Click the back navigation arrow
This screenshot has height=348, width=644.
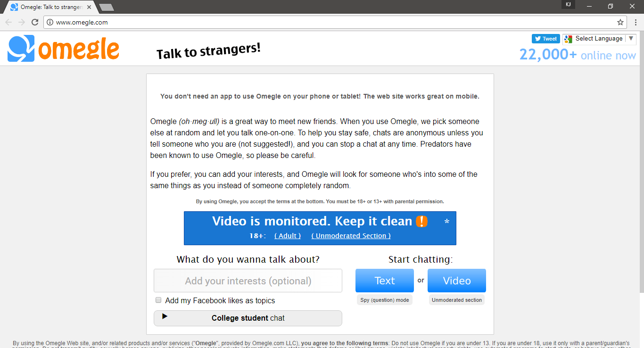(x=8, y=22)
